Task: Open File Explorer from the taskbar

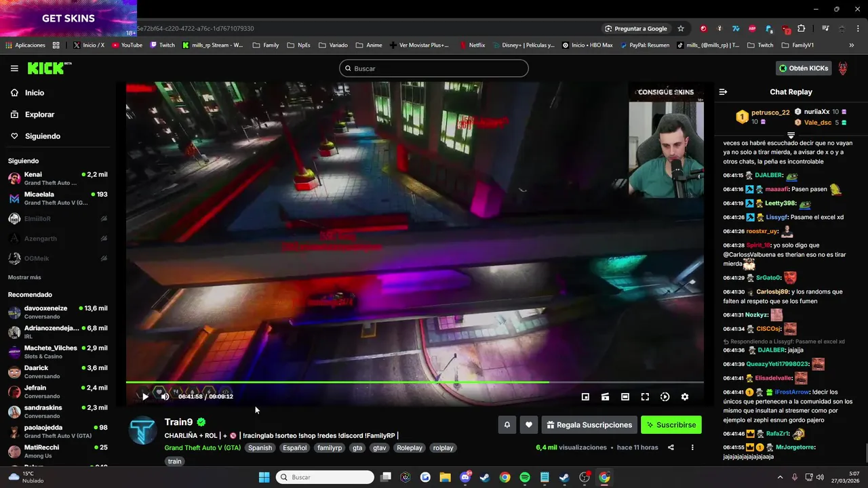Action: coord(445,477)
